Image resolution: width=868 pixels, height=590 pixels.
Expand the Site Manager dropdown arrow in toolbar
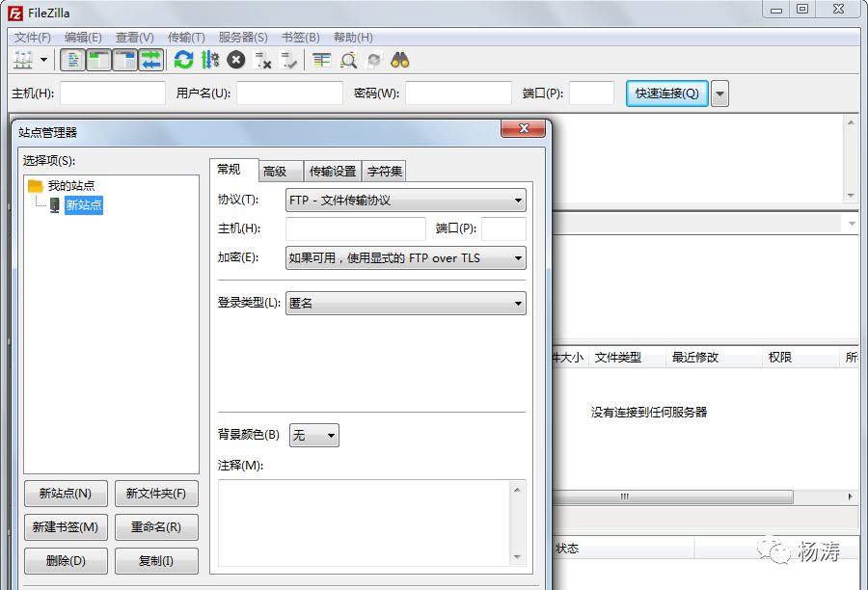tap(43, 60)
